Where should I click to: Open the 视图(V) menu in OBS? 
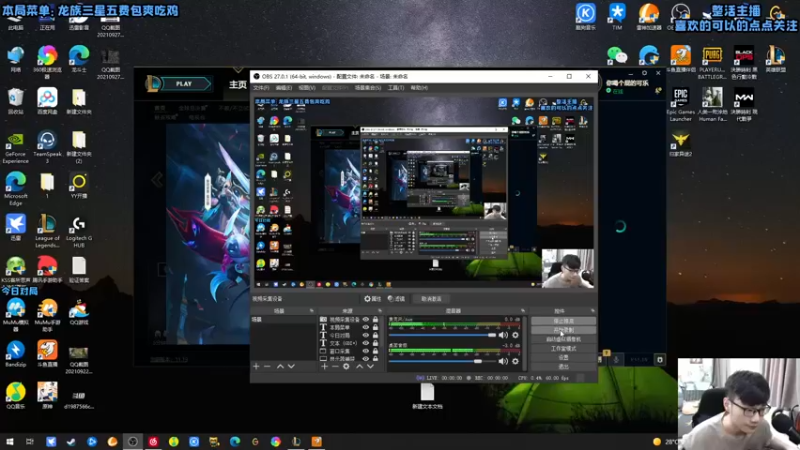[306, 88]
